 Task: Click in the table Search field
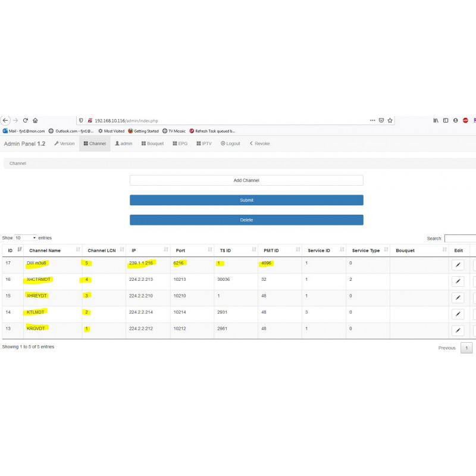[x=460, y=239]
